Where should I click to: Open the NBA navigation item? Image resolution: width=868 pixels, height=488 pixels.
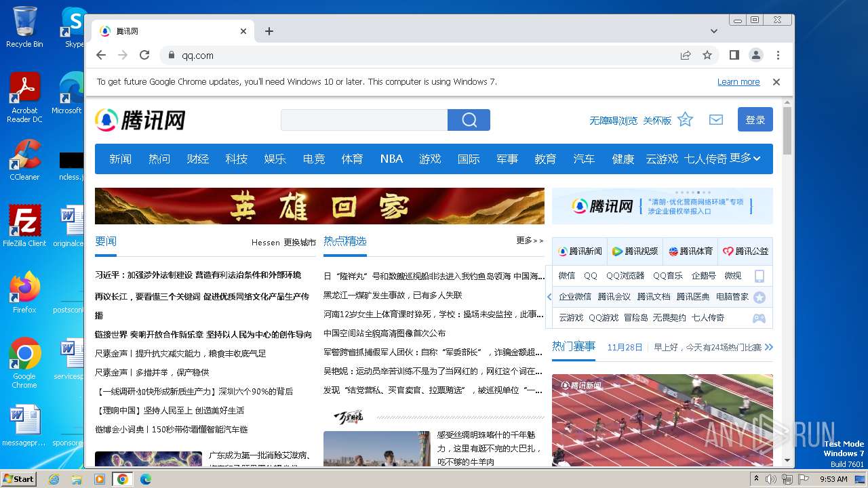pos(391,159)
